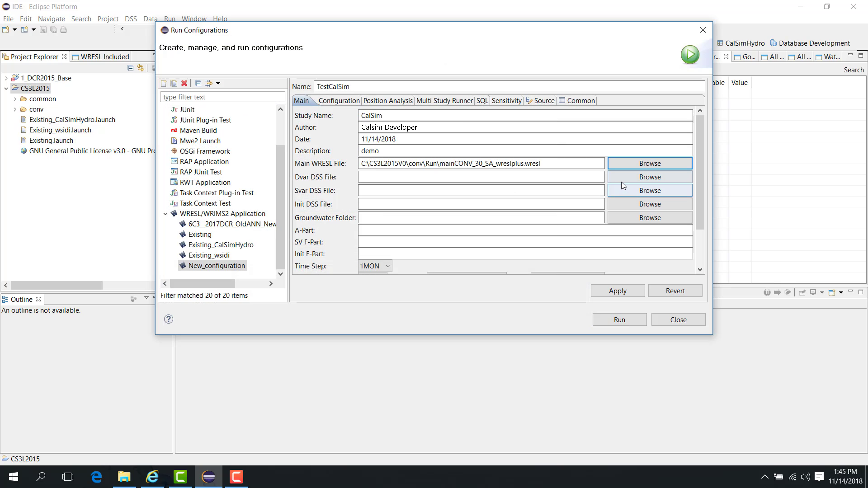Expand the common folder

click(x=15, y=99)
